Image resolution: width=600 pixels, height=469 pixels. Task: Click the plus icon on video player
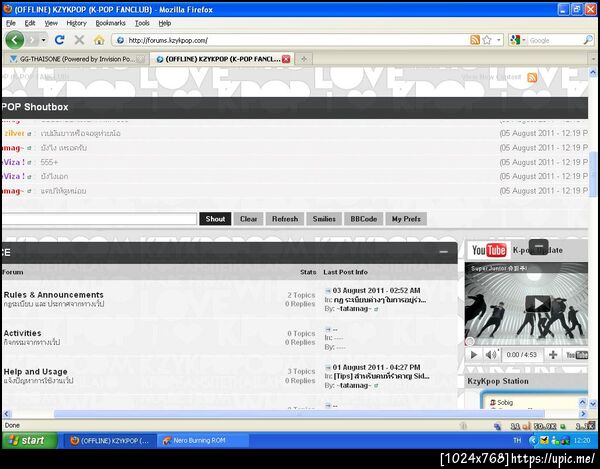(553, 355)
